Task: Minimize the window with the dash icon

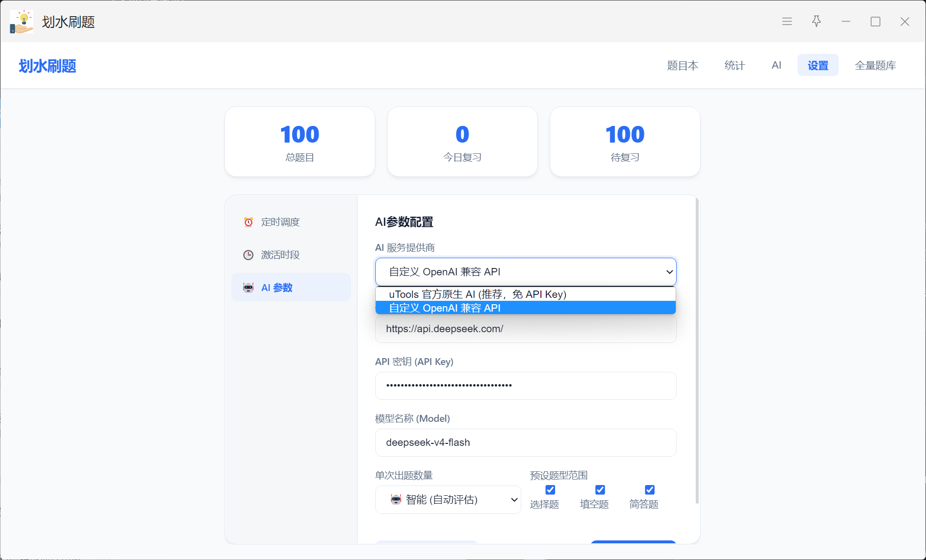Action: pos(846,22)
